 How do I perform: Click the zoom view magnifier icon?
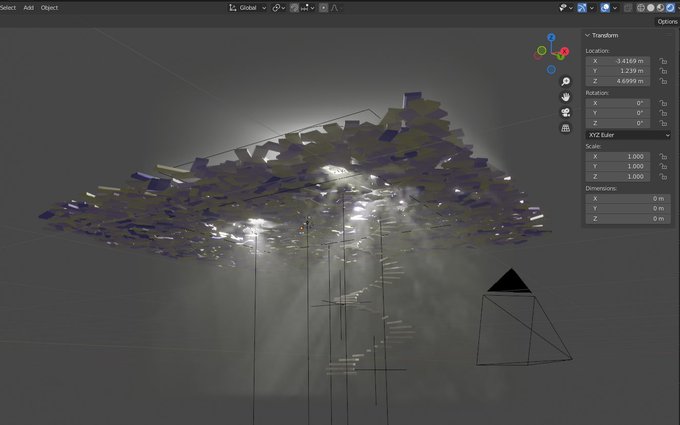click(566, 82)
